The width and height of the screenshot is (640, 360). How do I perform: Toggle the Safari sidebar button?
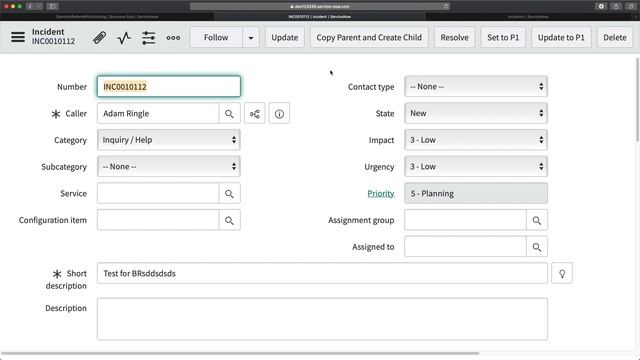pyautogui.click(x=53, y=6)
